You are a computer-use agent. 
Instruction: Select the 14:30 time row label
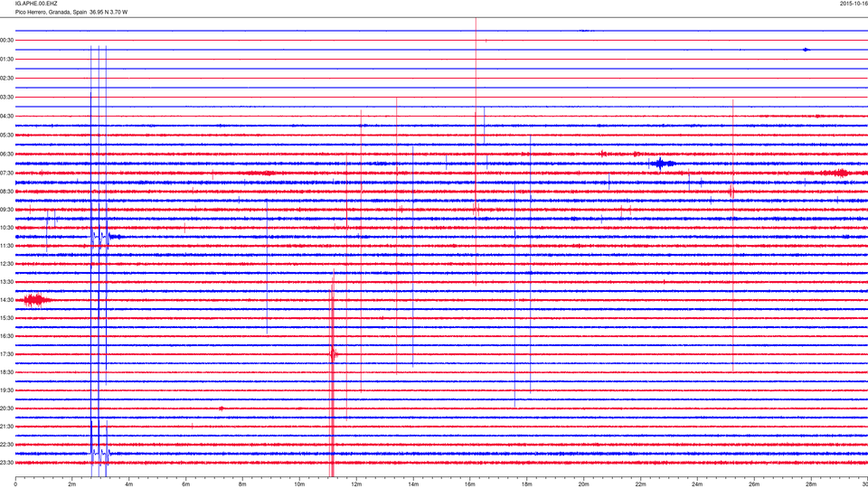coord(6,300)
